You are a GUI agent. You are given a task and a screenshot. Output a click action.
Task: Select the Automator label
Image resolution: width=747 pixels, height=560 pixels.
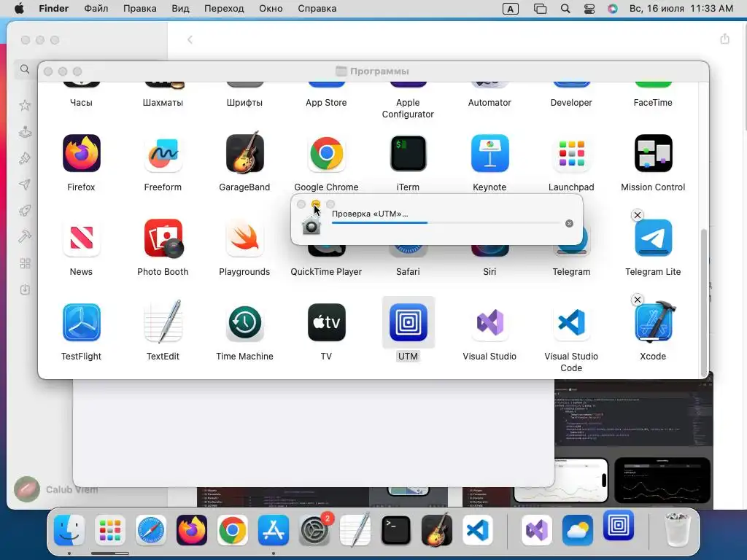tap(489, 102)
